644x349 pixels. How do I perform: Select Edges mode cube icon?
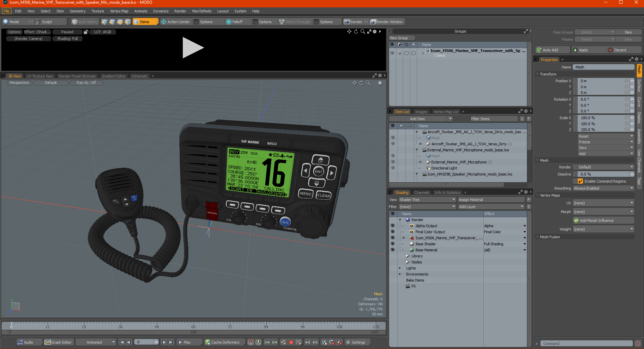pos(112,22)
